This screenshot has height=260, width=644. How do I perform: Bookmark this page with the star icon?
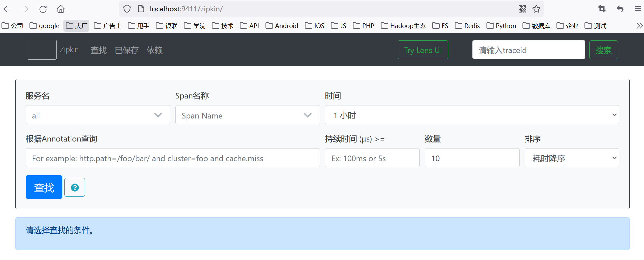(536, 9)
